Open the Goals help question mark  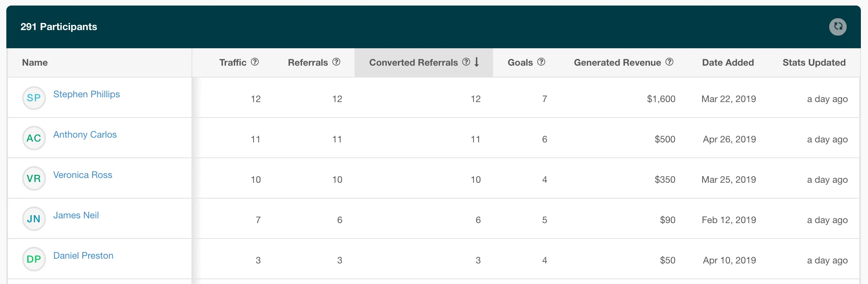[x=541, y=62]
